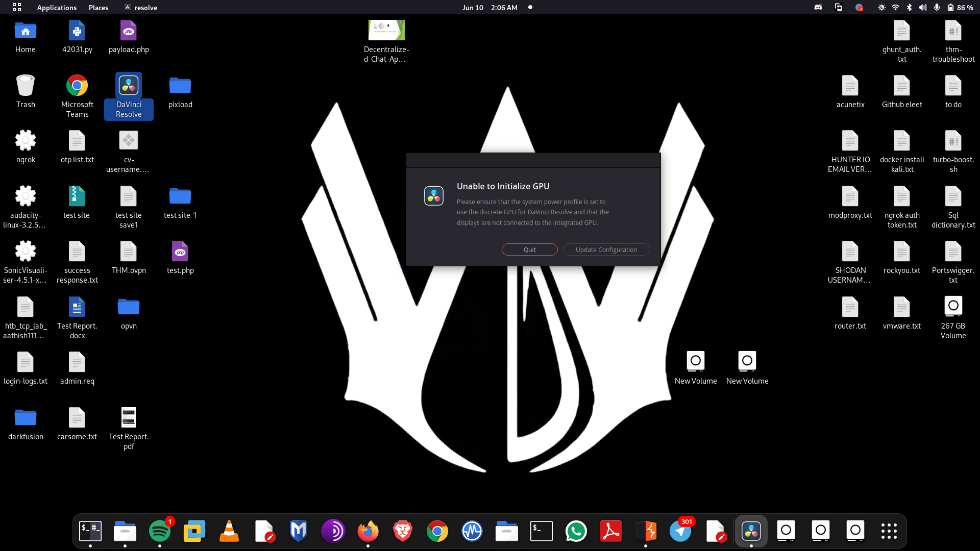Launch Brave browser from the dock
Viewport: 980px width, 551px height.
tap(403, 531)
